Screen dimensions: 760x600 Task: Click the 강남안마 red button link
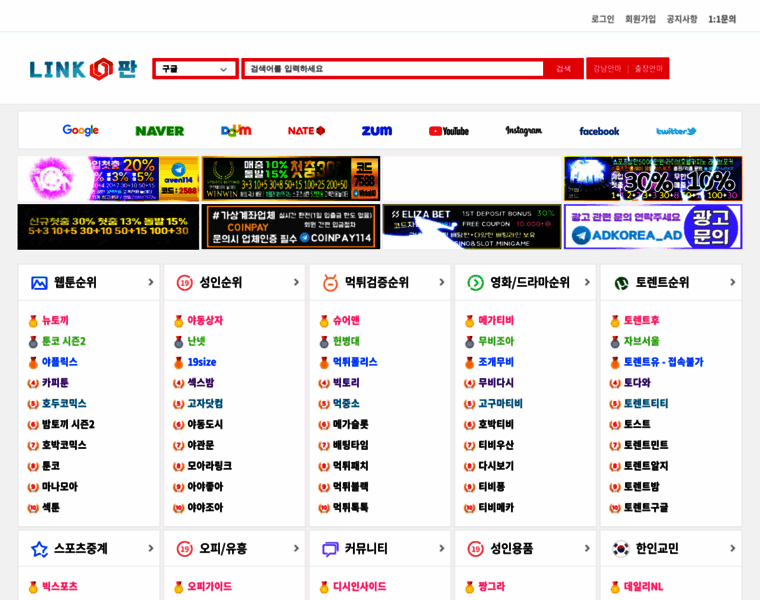tap(607, 69)
